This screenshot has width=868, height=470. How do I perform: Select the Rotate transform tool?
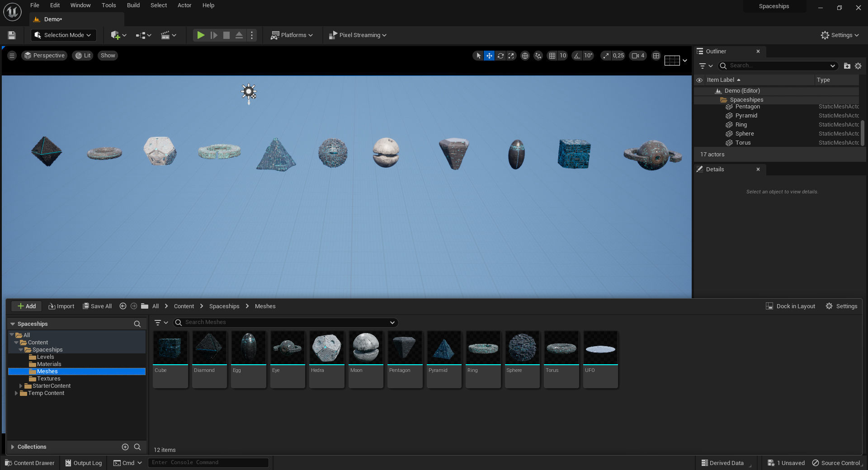pyautogui.click(x=500, y=56)
